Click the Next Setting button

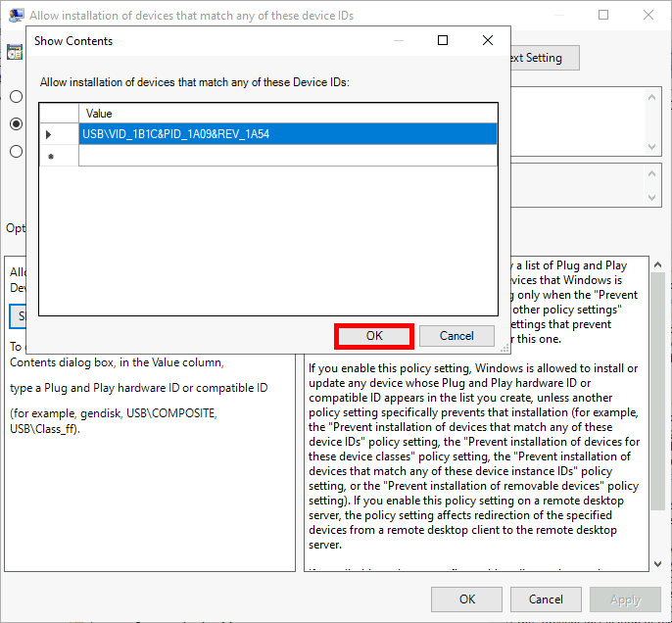click(x=545, y=58)
